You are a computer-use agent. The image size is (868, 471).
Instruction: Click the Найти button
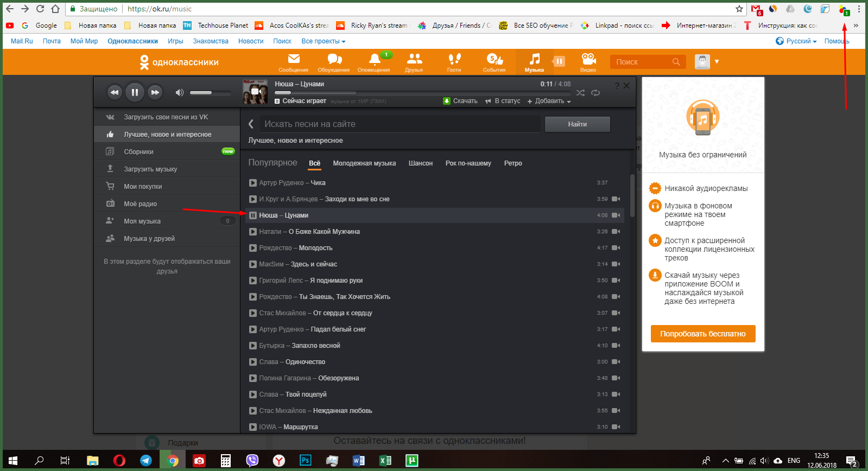tap(578, 124)
